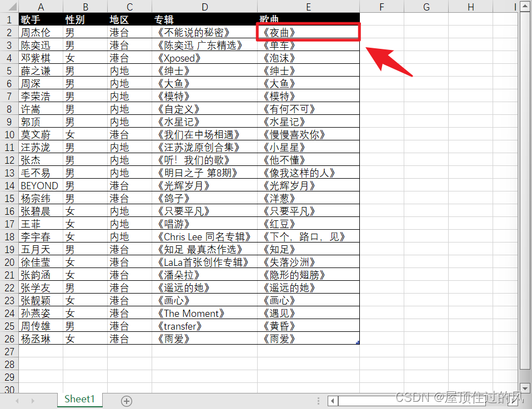This screenshot has width=532, height=409.
Task: Switch to the Sheet1 tab
Action: pyautogui.click(x=79, y=398)
